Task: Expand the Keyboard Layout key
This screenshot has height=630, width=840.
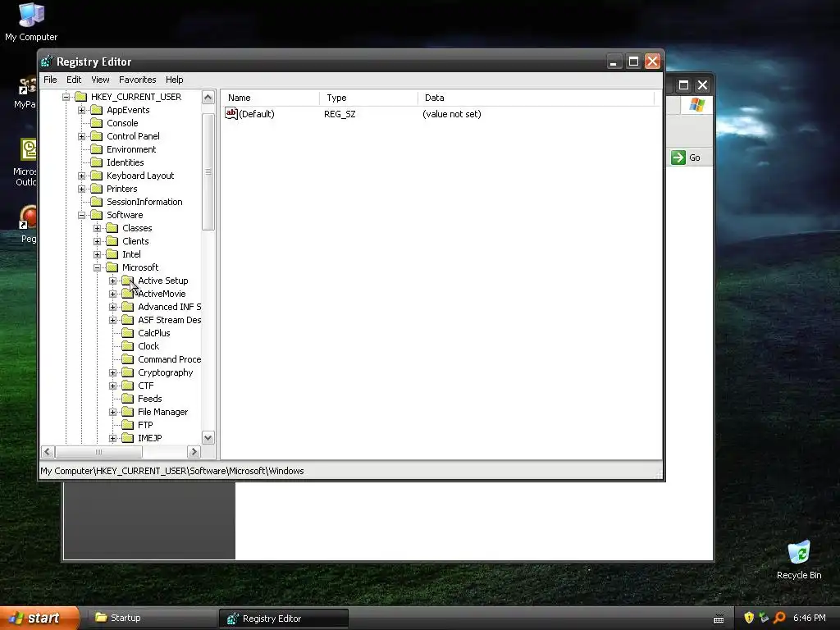Action: pos(81,176)
